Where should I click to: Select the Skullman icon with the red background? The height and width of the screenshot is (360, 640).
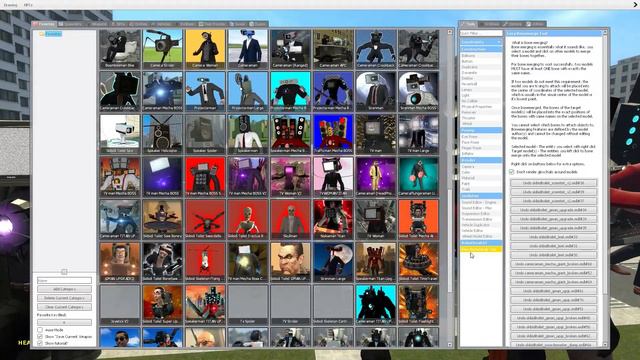290,219
